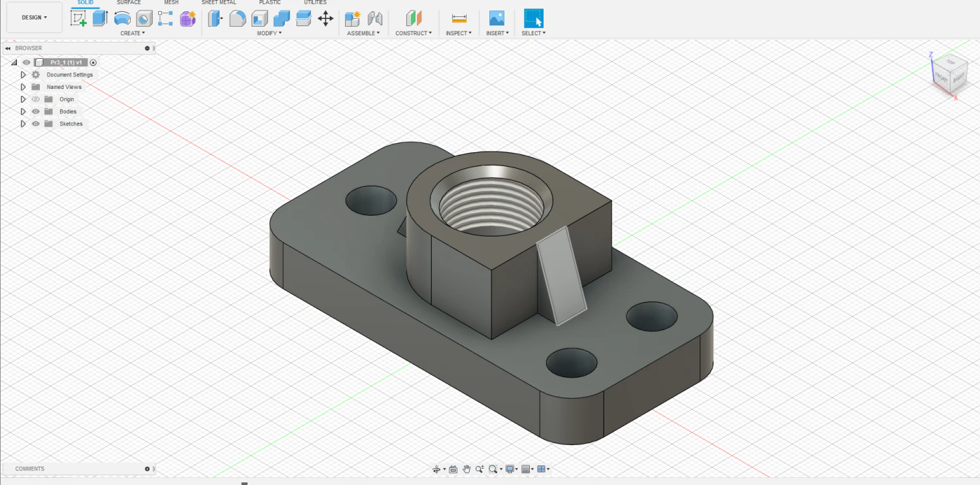Open the Grid and Snaps icon
Screen dimensions: 980x485
point(526,469)
